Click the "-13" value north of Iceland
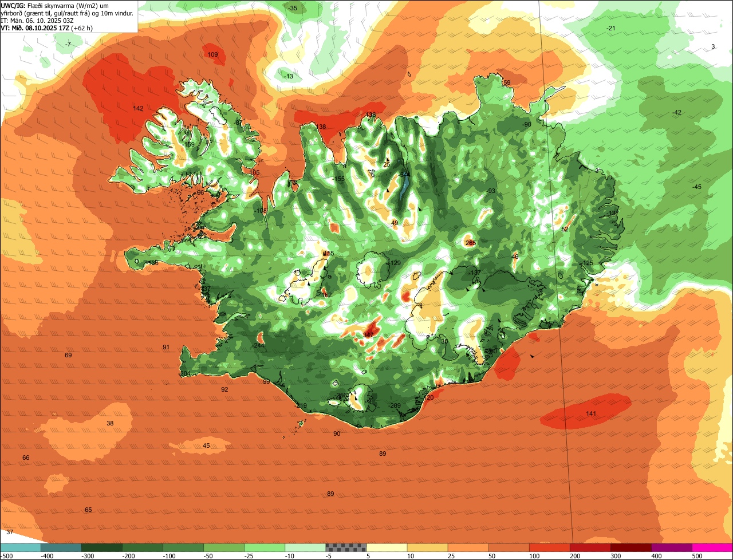 (x=289, y=76)
